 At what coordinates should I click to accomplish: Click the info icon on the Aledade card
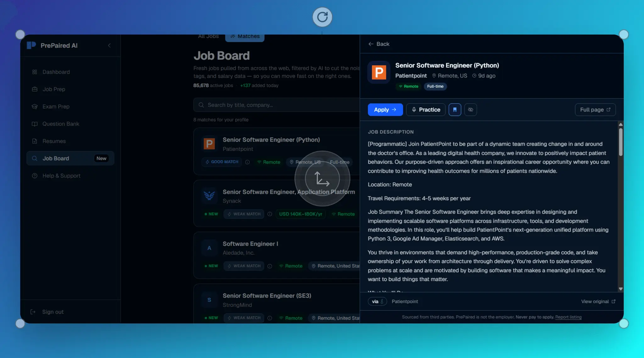click(270, 266)
